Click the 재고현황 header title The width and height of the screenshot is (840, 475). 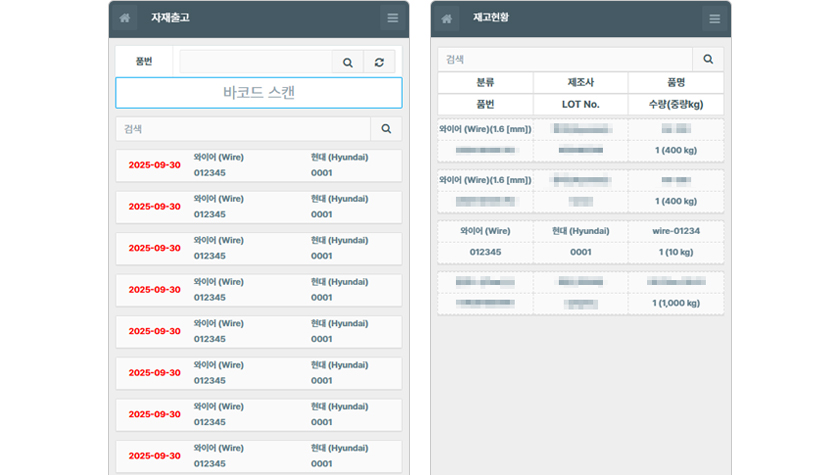491,18
